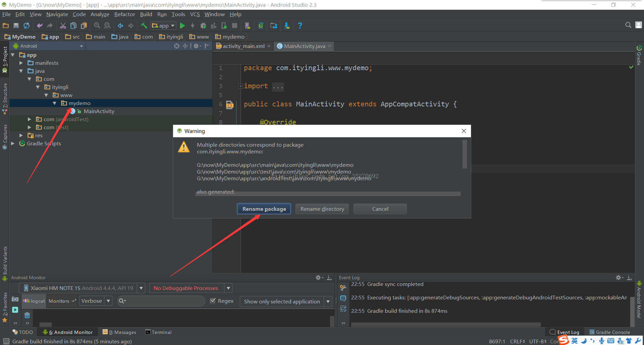Click Rename directory button
The height and width of the screenshot is (345, 644).
tap(322, 209)
